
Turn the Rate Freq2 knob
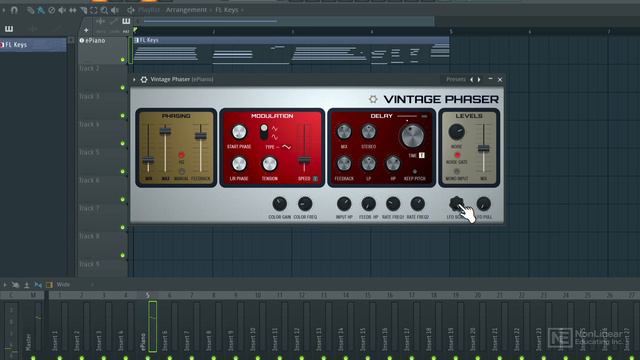pos(418,204)
